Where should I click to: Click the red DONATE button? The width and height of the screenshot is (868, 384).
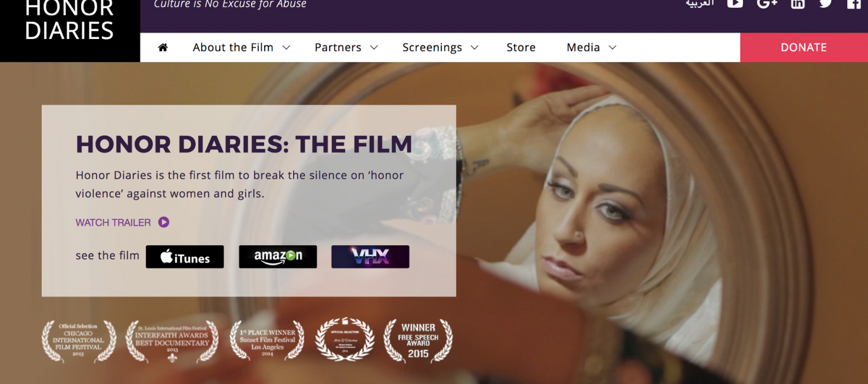804,47
